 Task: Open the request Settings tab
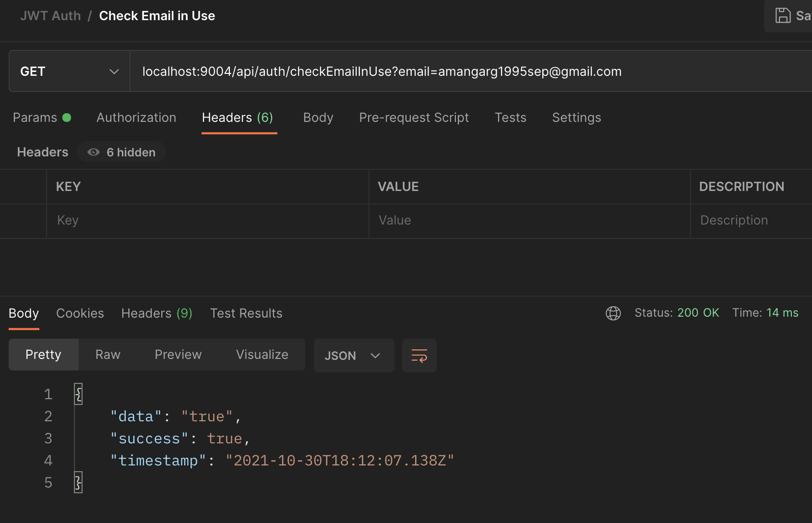pyautogui.click(x=576, y=118)
